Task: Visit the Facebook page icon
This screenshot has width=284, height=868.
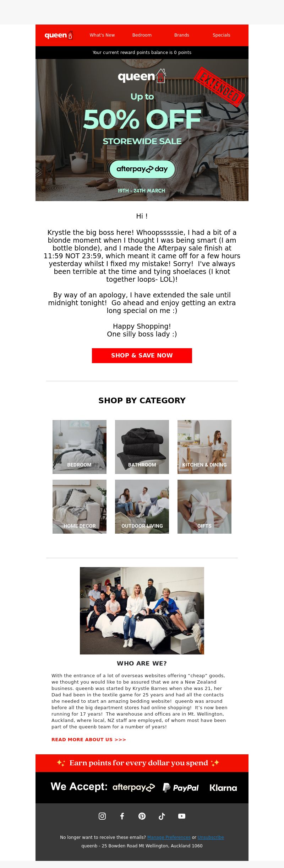Action: pyautogui.click(x=122, y=816)
